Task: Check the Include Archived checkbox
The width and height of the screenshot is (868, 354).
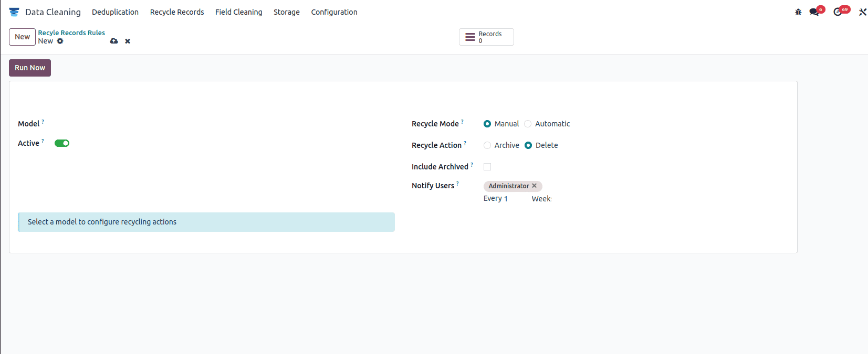Action: pyautogui.click(x=487, y=167)
